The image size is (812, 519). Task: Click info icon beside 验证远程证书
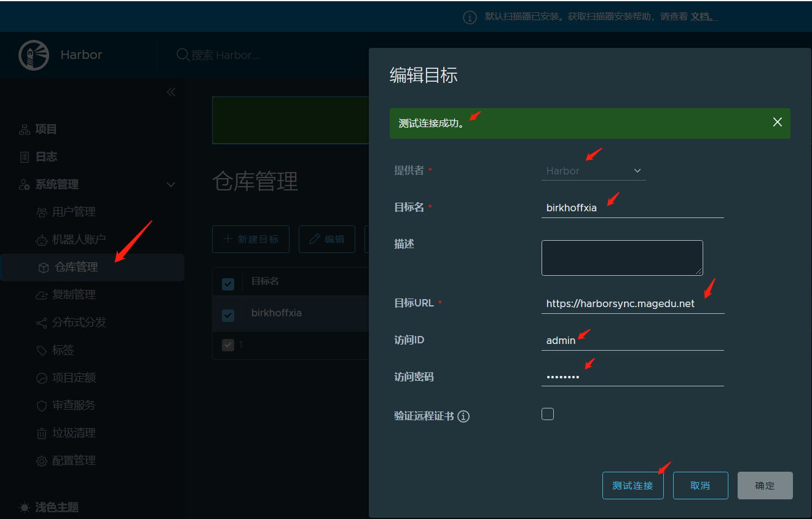click(464, 416)
